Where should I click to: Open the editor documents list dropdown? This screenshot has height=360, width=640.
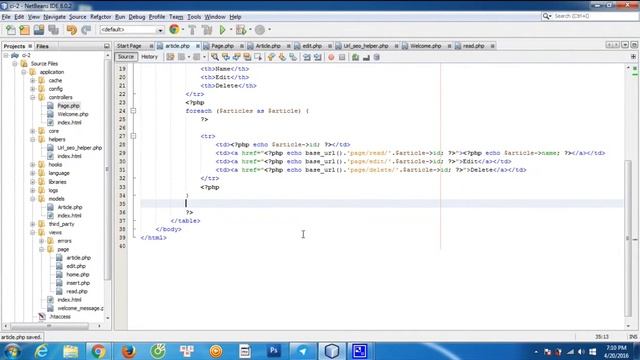click(625, 45)
